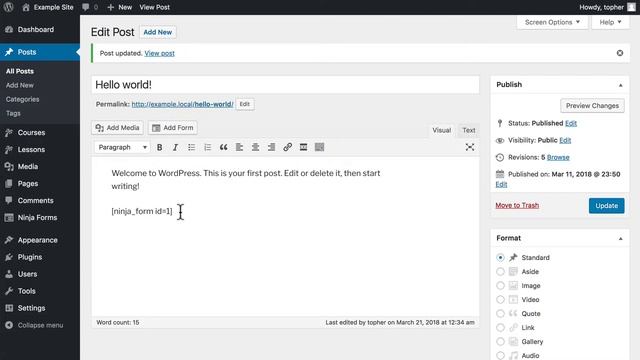640x360 pixels.
Task: Toggle italic formatting in the editor
Action: [x=176, y=147]
